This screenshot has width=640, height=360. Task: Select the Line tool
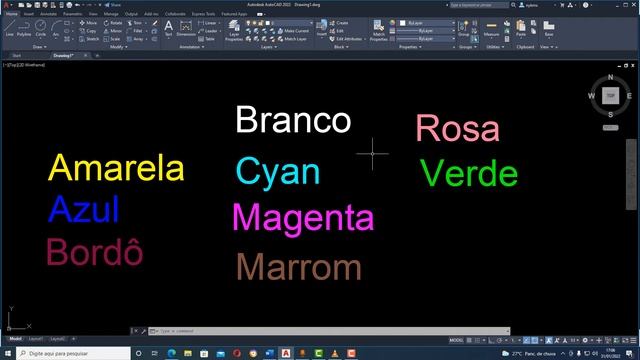[9, 29]
